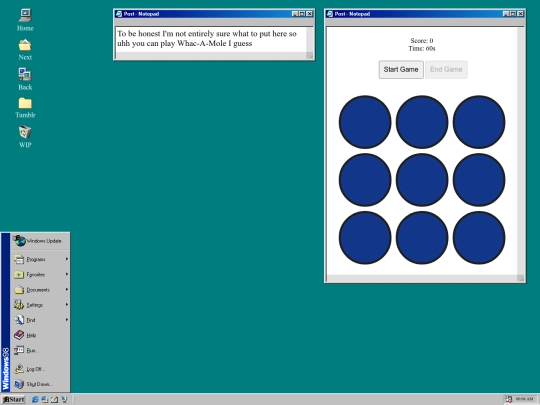Expand the Favorites submenu
Image resolution: width=540 pixels, height=405 pixels.
tap(40, 274)
